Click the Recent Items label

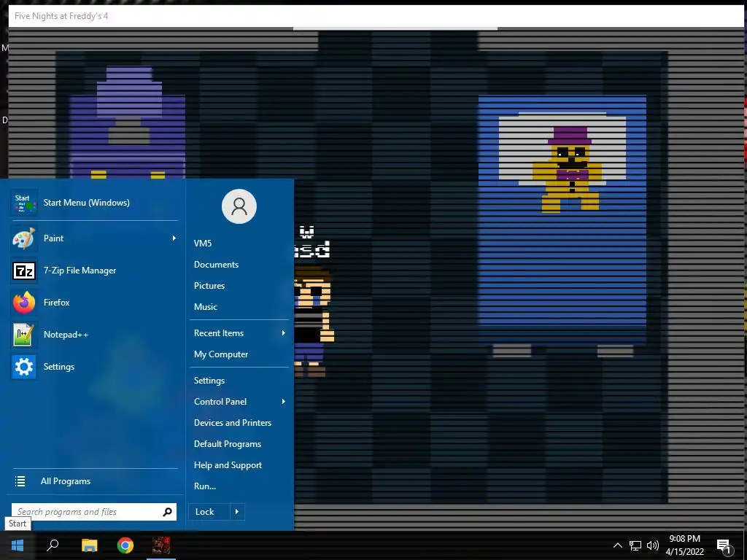[219, 333]
